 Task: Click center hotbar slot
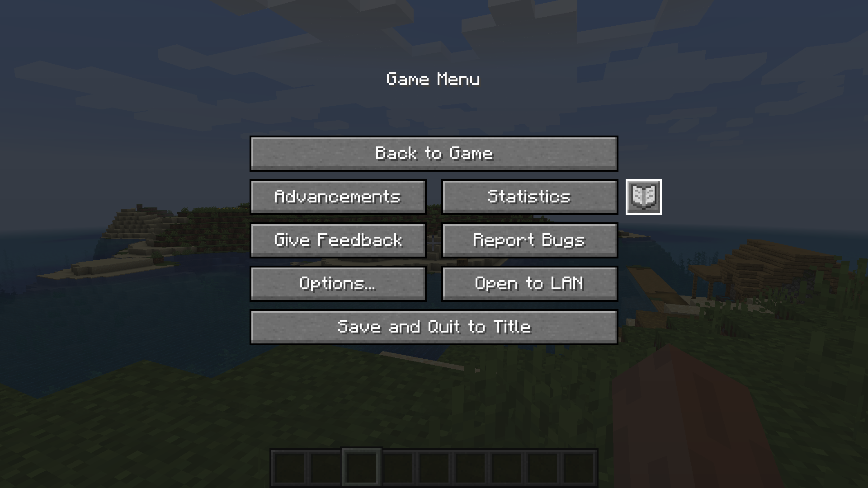pyautogui.click(x=434, y=468)
